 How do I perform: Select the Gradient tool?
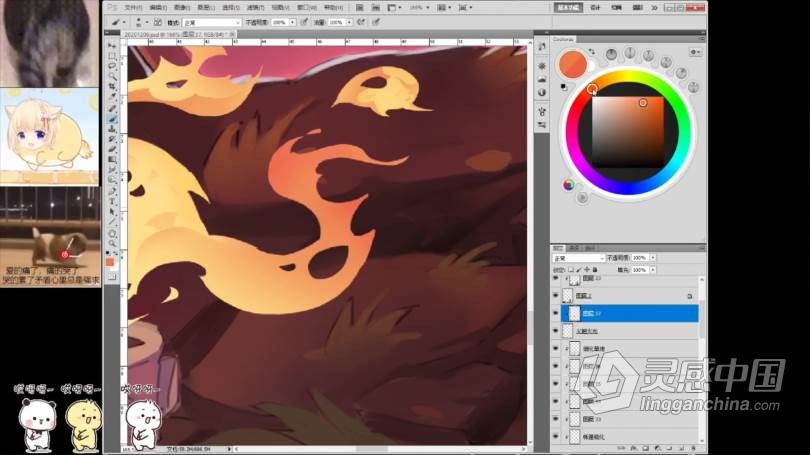[x=112, y=160]
